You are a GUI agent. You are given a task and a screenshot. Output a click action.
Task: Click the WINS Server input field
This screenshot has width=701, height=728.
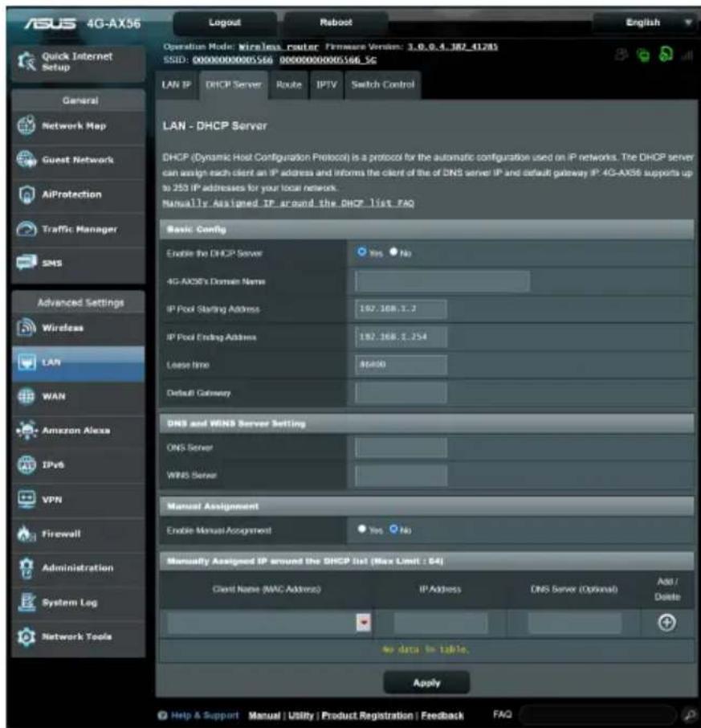[401, 476]
